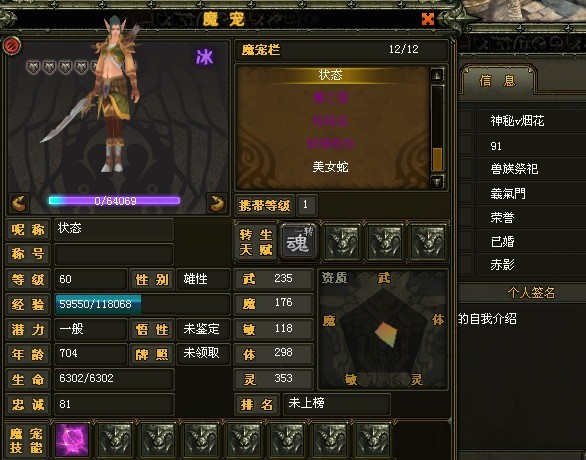Screen dimensions: 586x460
Task: Click the purple lightning pet skill icon
Action: point(72,440)
